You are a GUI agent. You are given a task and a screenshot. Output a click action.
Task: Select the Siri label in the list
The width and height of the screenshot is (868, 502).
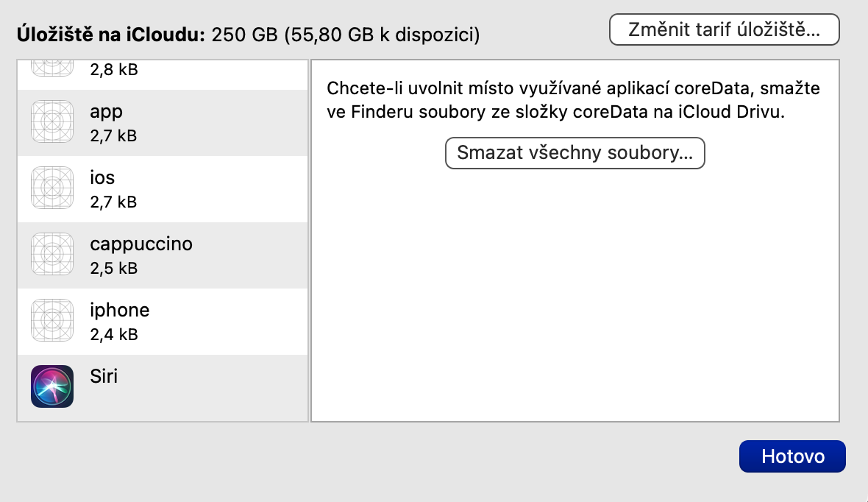pyautogui.click(x=104, y=376)
